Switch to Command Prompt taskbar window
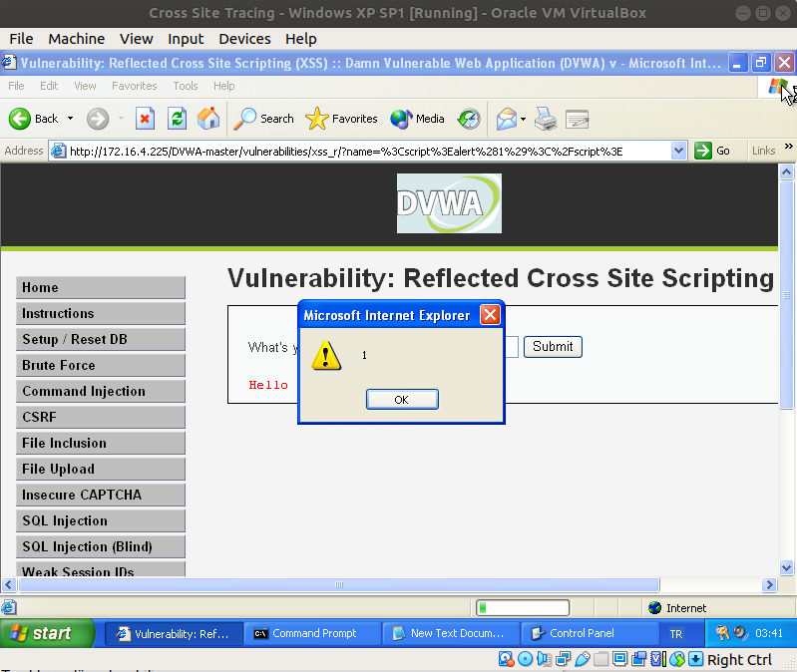Screen dimensions: 797x672 click(x=312, y=633)
